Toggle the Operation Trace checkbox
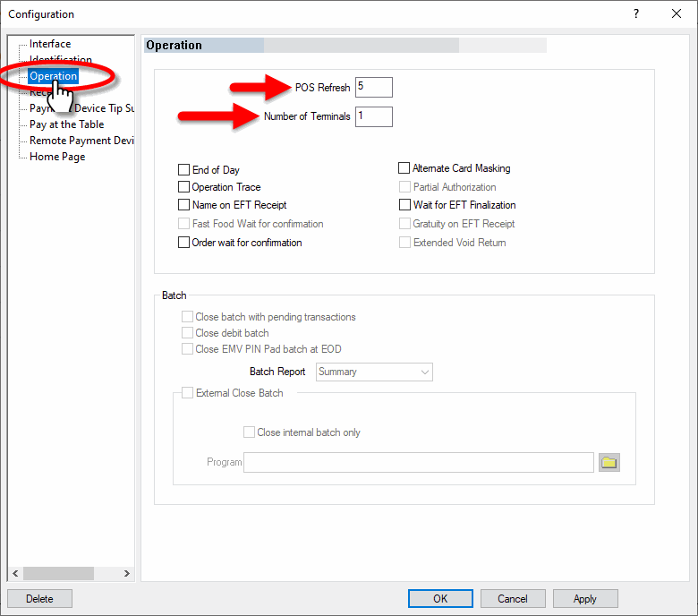 (x=183, y=186)
